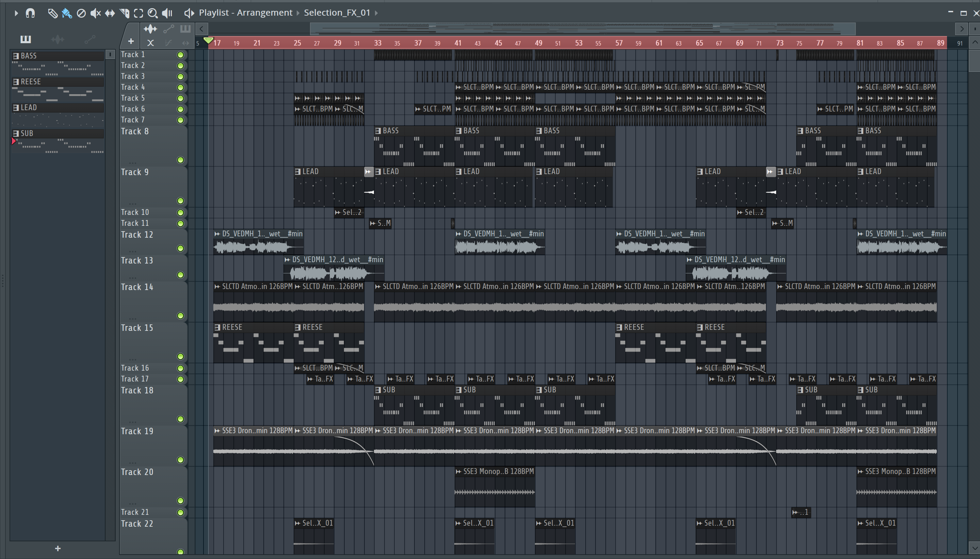Add a track with the plus button

(x=131, y=41)
